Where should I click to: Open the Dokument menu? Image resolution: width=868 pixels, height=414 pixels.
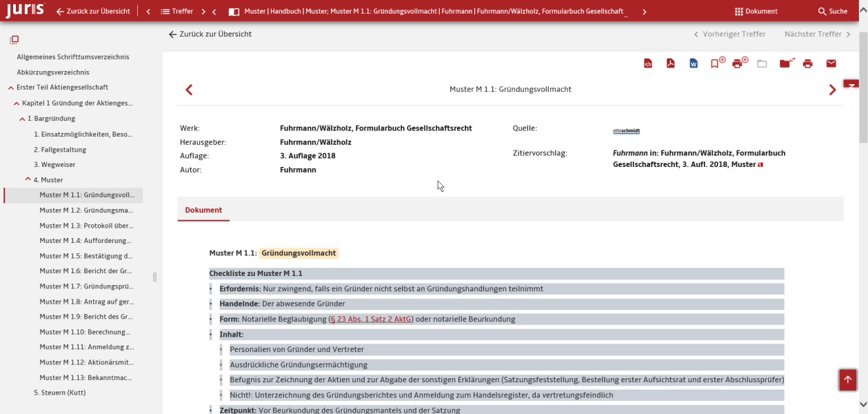pyautogui.click(x=756, y=11)
